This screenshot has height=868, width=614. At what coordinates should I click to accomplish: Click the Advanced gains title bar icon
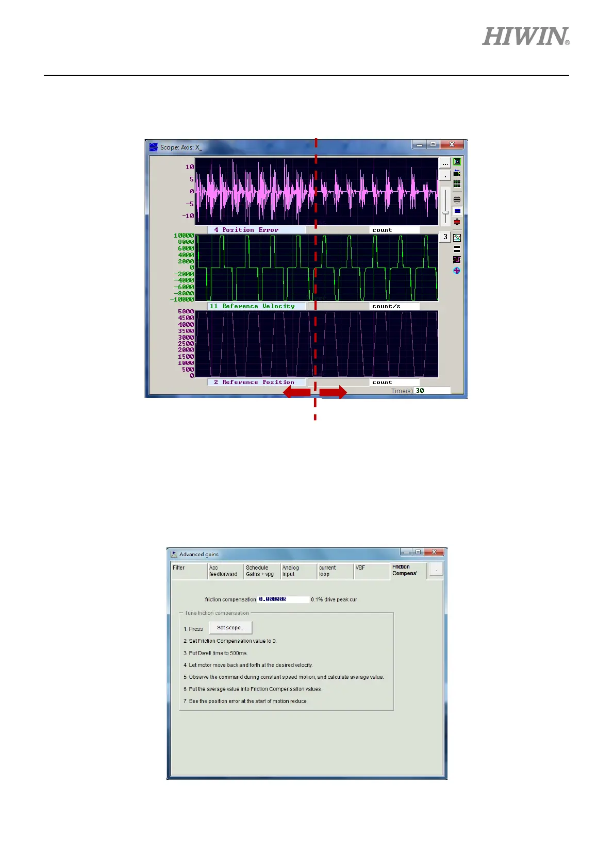pos(174,554)
